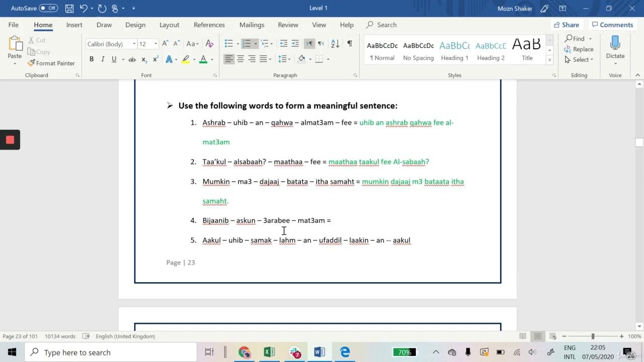This screenshot has height=362, width=644.
Task: Toggle italic formatting
Action: (102, 59)
